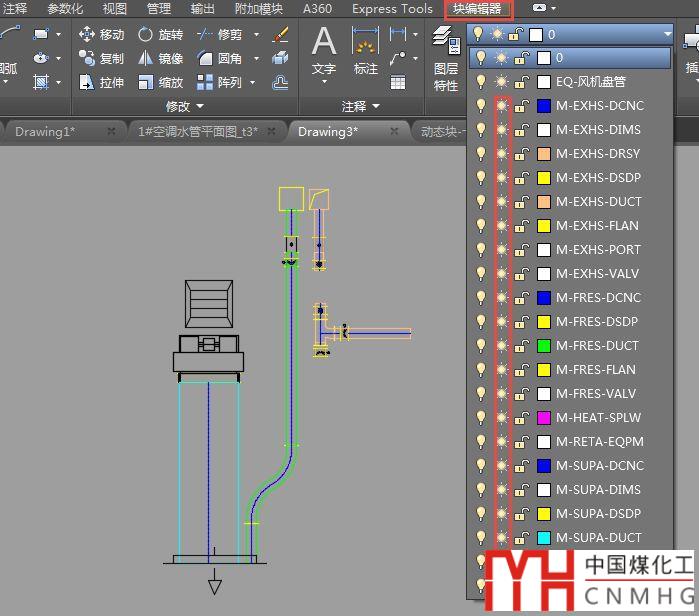Expand the Annotation (注释) panel dropdown

(x=361, y=106)
